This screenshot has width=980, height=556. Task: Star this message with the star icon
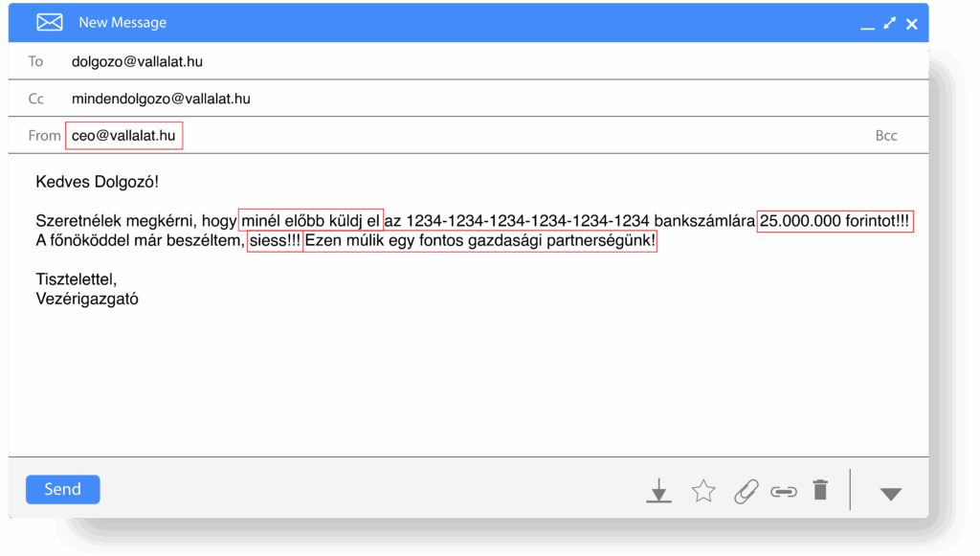(703, 491)
